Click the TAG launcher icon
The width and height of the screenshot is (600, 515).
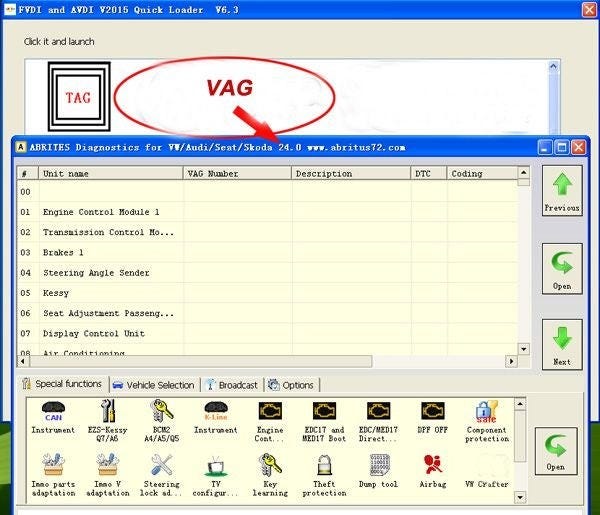79,97
